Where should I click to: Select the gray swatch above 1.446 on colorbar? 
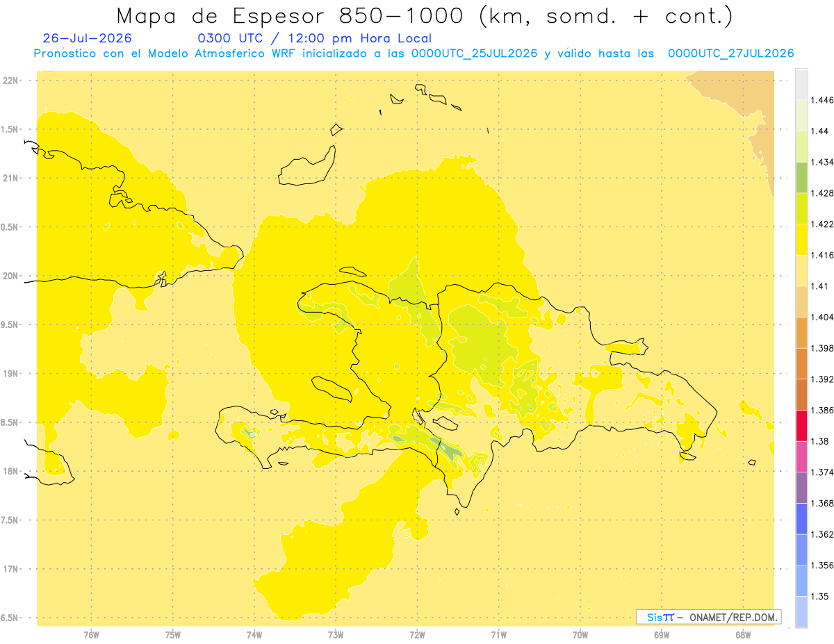coord(801,84)
